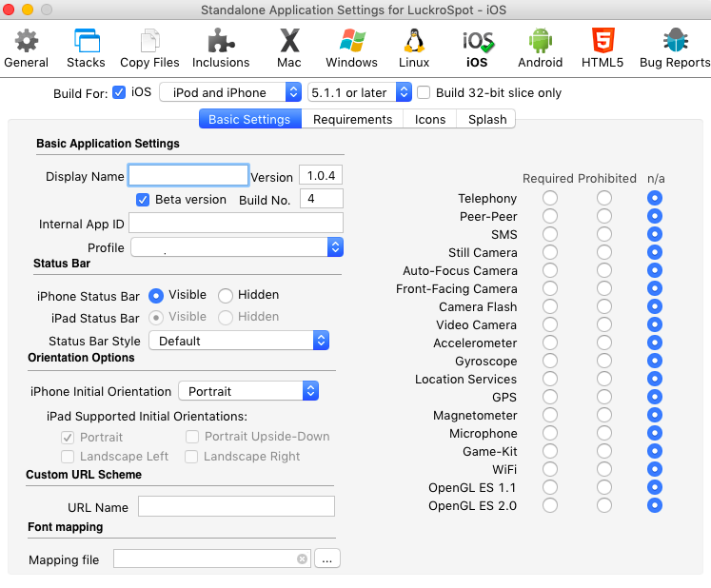Open the HTML5 build settings
Image resolution: width=711 pixels, height=588 pixels.
(602, 48)
